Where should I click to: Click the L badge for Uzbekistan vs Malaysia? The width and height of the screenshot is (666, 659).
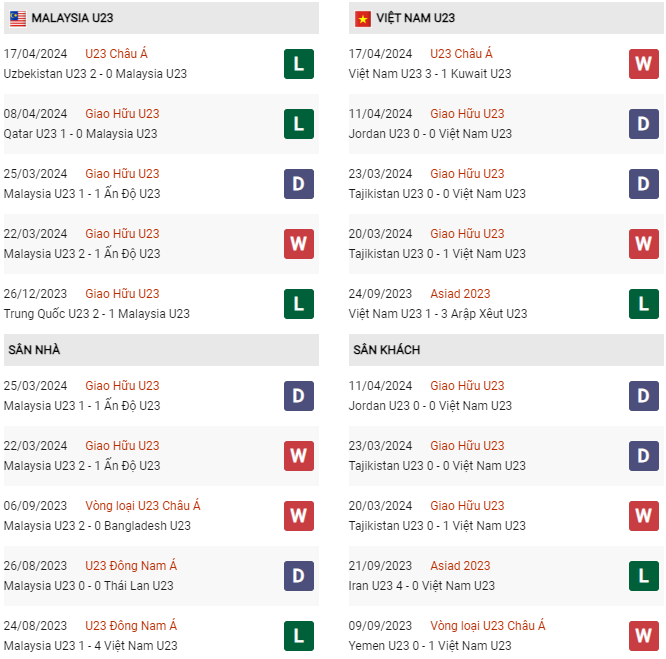pyautogui.click(x=298, y=64)
